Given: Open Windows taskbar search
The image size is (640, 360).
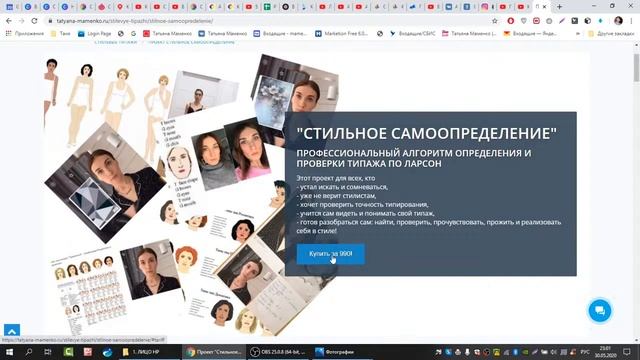Looking at the screenshot, I should point(29,352).
